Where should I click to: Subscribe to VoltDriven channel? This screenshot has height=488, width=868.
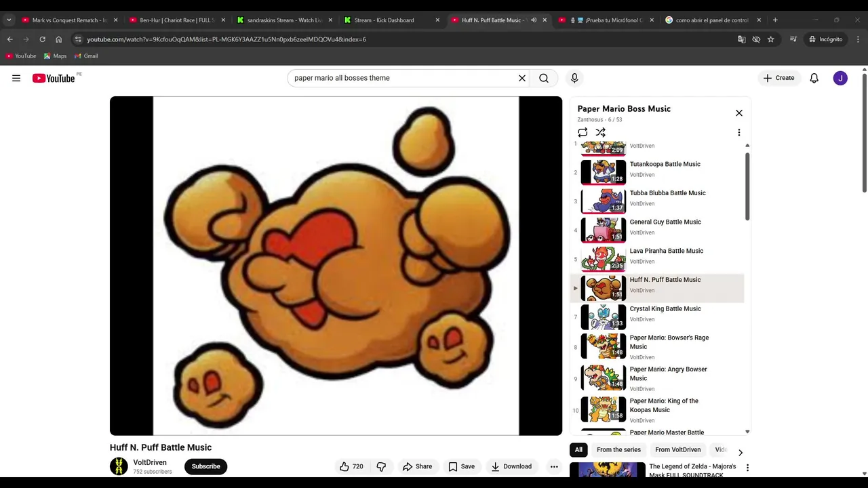point(205,466)
